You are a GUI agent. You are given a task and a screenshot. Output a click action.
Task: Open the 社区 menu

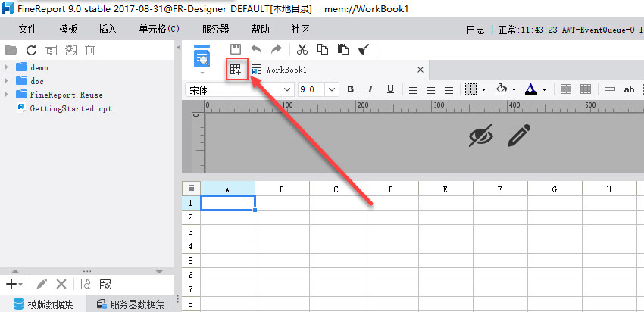pyautogui.click(x=300, y=29)
